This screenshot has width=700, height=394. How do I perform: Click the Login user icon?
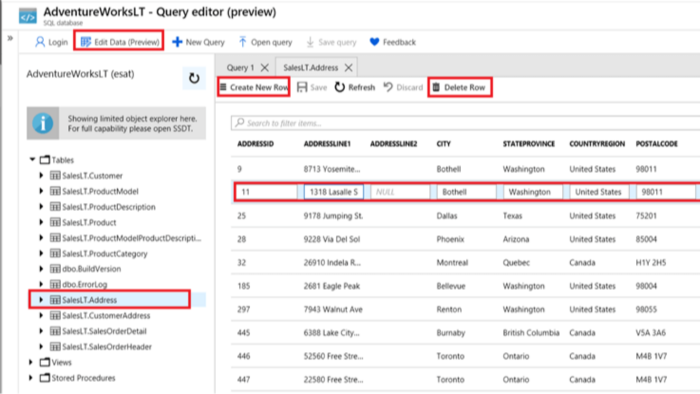coord(40,42)
